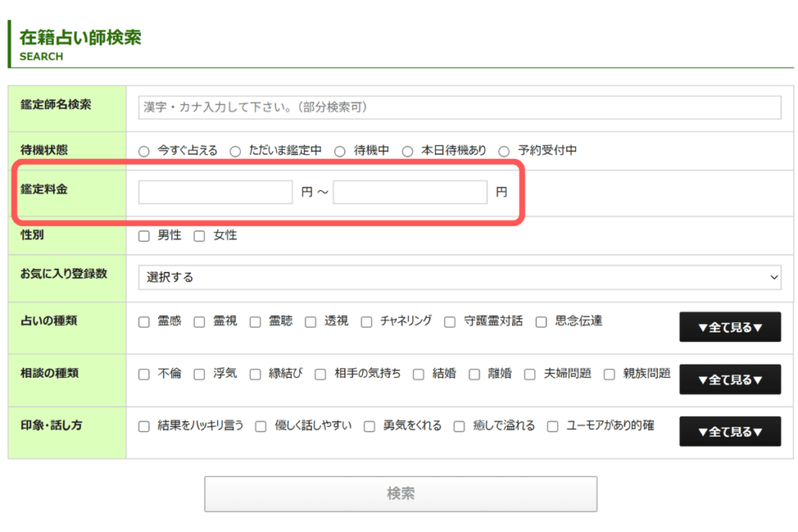
Task: Check the チャネリング option
Action: 366,321
